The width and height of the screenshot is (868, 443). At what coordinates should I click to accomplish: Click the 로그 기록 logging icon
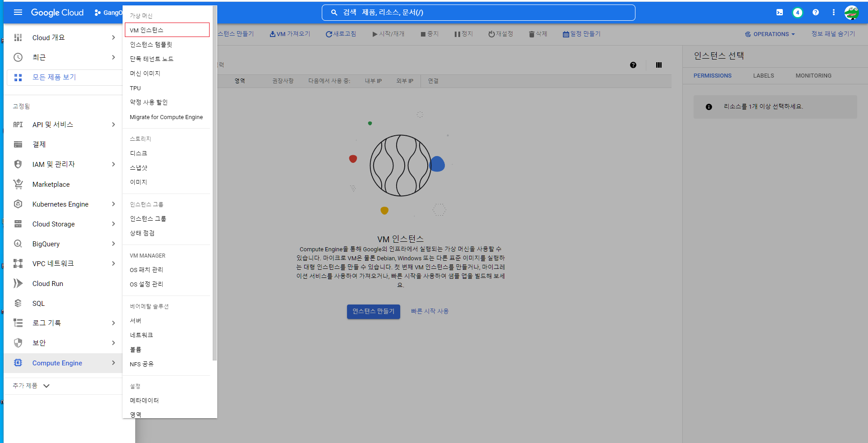coord(18,323)
